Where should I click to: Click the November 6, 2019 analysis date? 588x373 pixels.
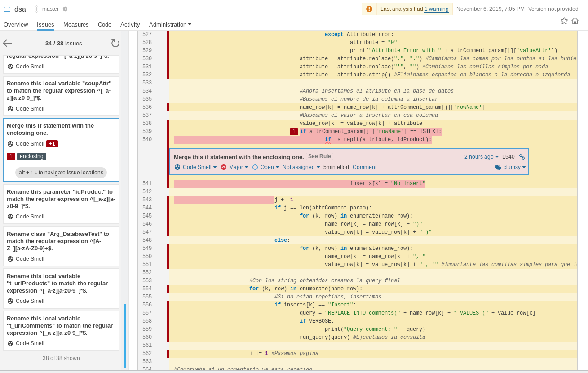491,9
